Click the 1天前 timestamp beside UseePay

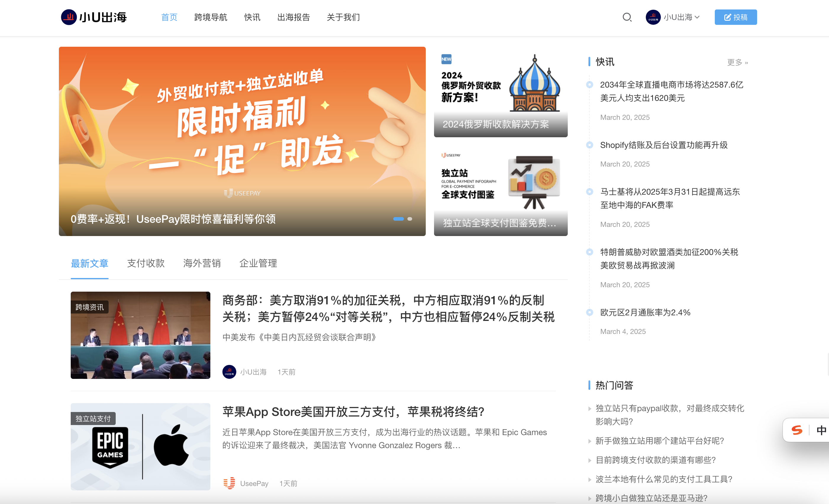(288, 484)
